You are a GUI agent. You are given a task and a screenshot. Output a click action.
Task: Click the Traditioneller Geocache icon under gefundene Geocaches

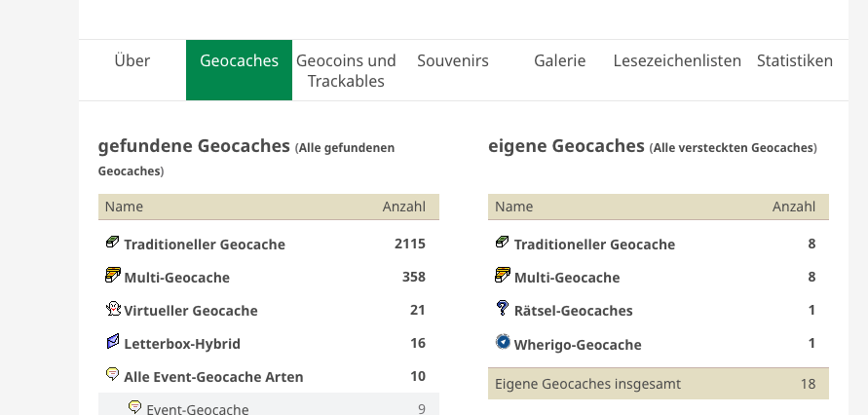(112, 242)
